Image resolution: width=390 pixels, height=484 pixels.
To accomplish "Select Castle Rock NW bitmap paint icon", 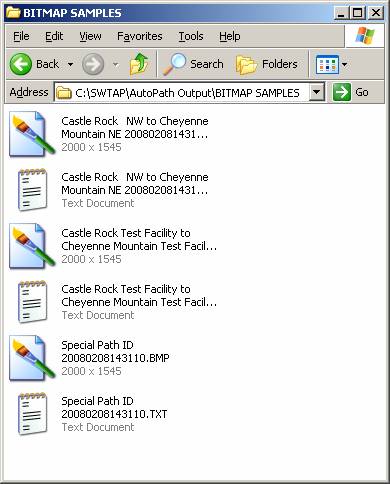I will [x=31, y=134].
